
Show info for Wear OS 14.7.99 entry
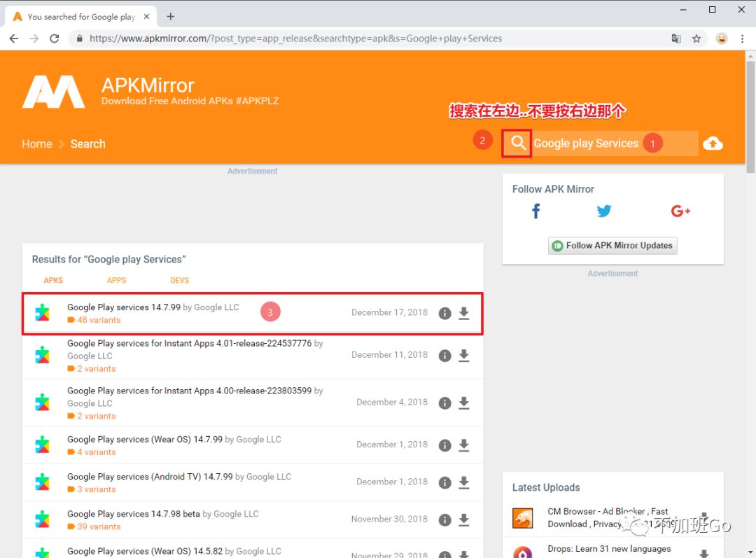point(444,445)
